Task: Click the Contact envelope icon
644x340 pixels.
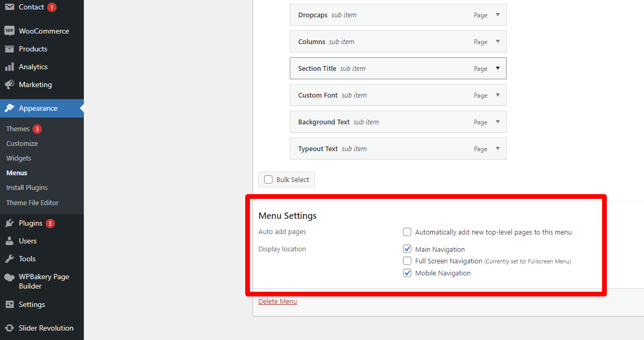Action: pyautogui.click(x=9, y=7)
